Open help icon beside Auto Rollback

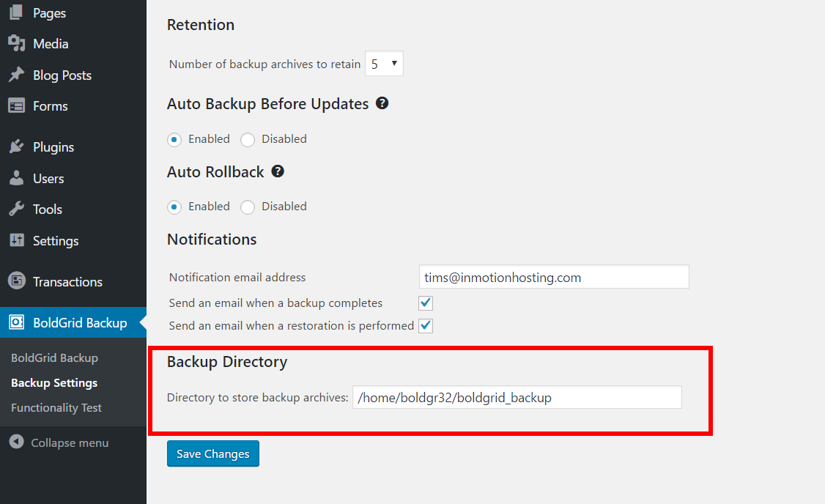[x=277, y=171]
